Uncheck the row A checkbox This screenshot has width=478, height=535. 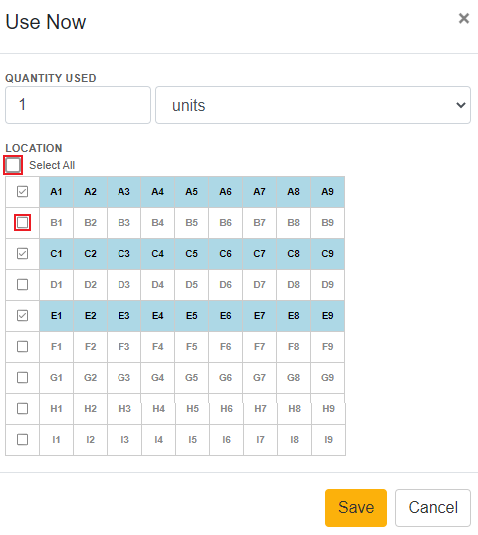pyautogui.click(x=23, y=192)
